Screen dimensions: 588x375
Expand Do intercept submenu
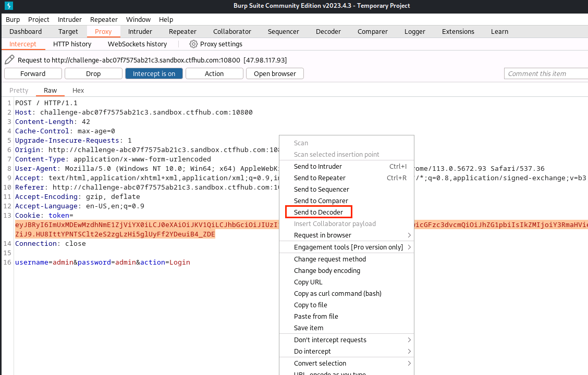(409, 352)
